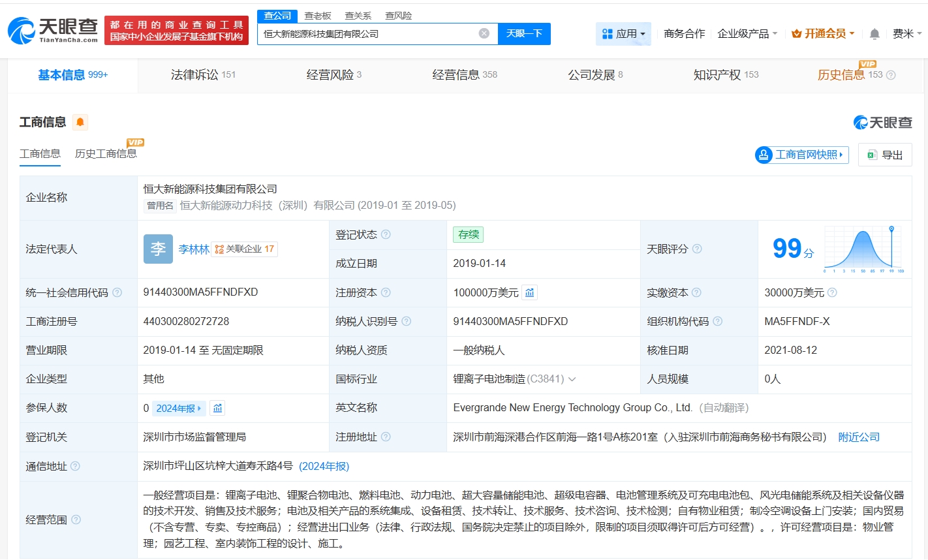Open the registered capital chart icon
Viewport: 928px width, 560px height.
530,292
